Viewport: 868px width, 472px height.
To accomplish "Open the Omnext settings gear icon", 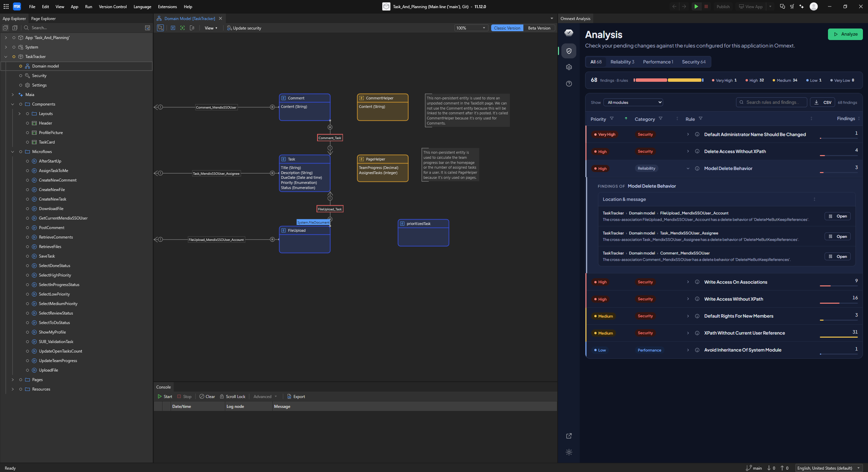I will [569, 67].
